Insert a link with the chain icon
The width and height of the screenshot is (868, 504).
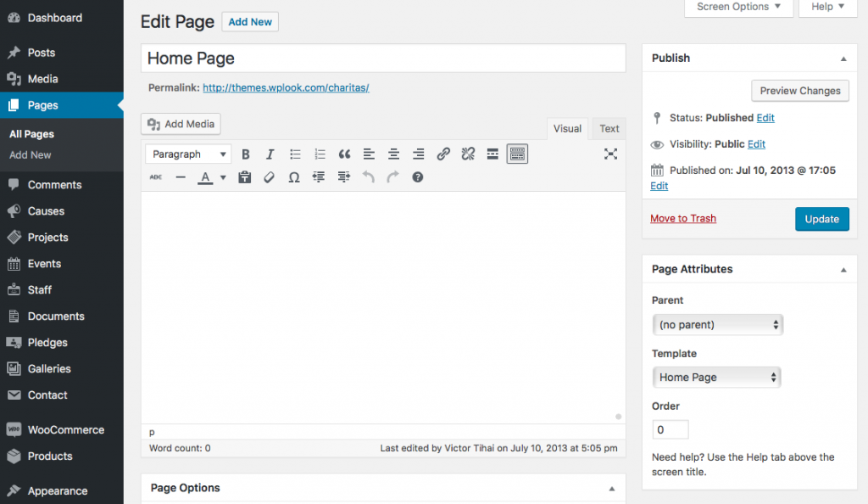(x=442, y=154)
